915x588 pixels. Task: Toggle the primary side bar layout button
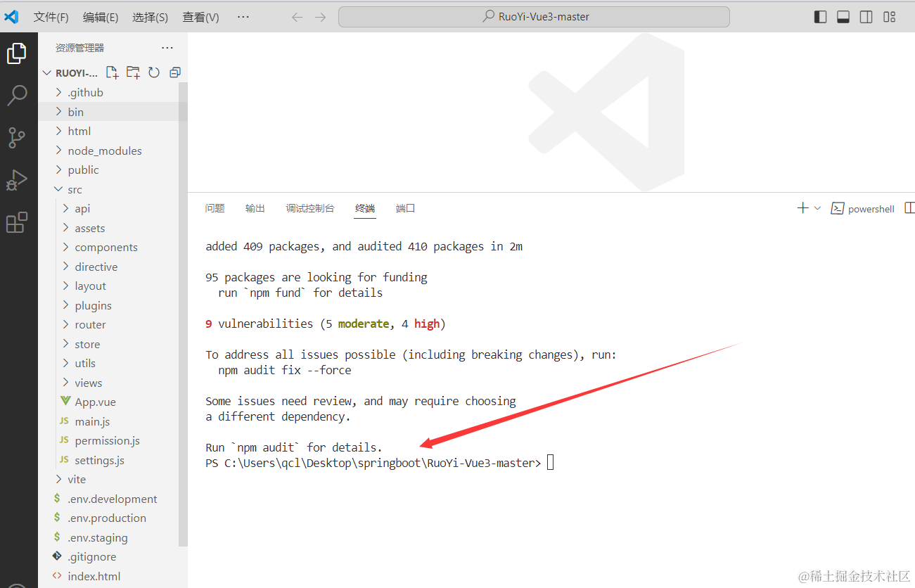click(x=820, y=17)
